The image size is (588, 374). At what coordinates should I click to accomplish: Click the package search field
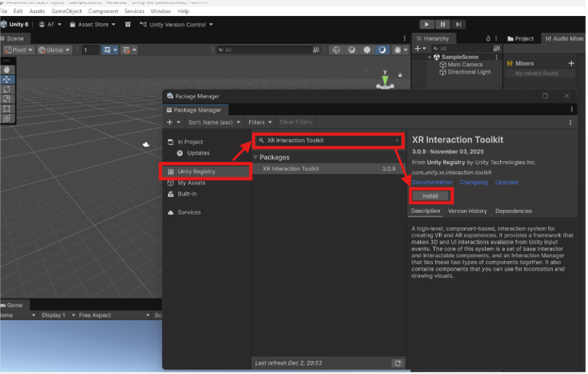(328, 140)
